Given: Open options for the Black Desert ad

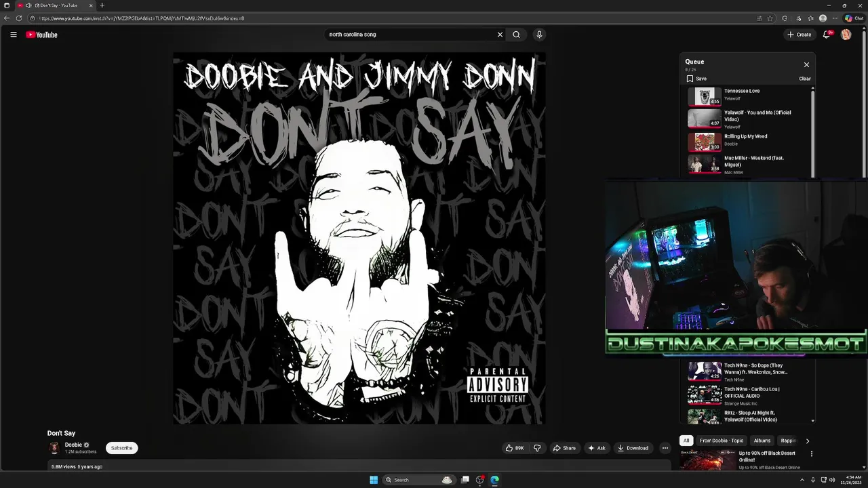Looking at the screenshot, I should [811, 454].
